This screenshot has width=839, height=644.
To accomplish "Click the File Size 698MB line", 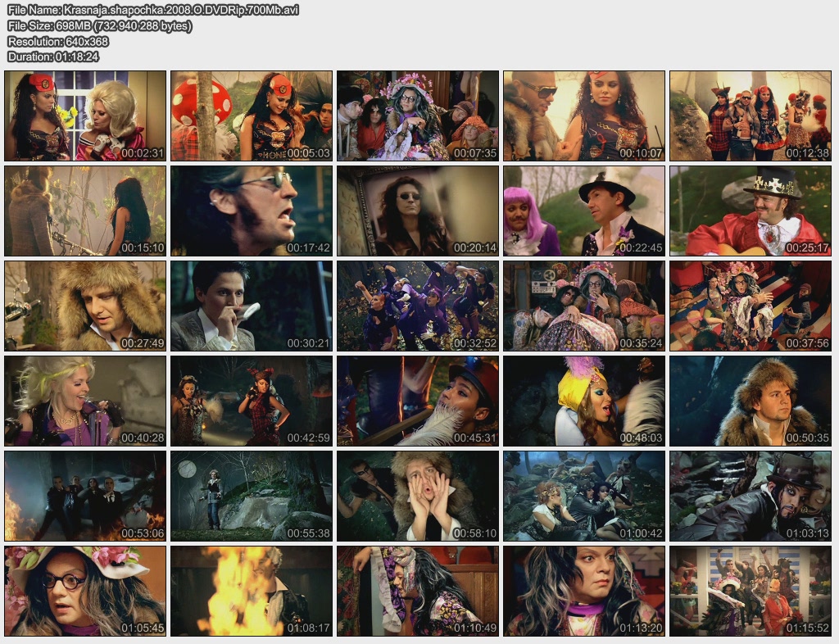I will [x=100, y=25].
